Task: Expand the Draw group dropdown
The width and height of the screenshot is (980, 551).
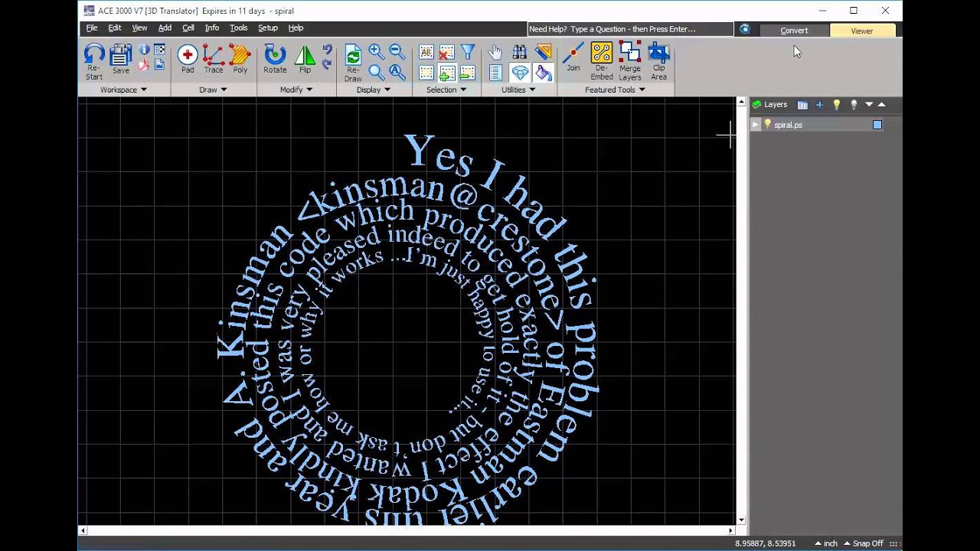Action: coord(224,90)
